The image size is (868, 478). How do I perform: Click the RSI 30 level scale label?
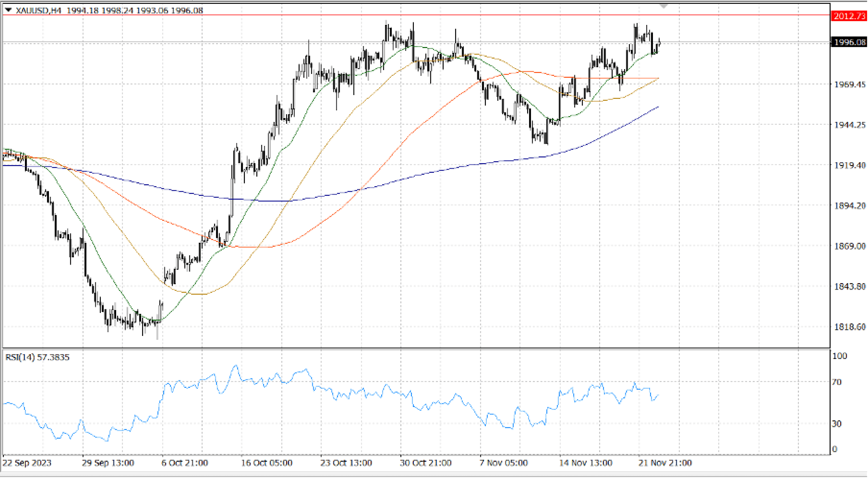coord(837,424)
